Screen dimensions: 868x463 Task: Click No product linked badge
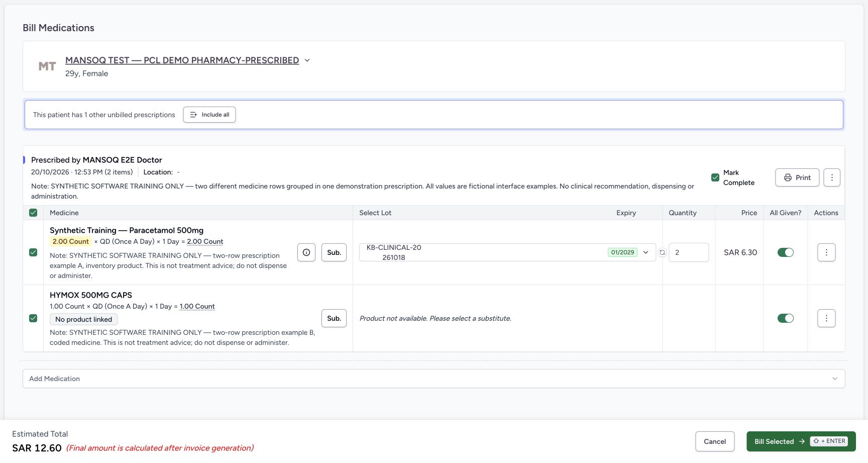(83, 319)
